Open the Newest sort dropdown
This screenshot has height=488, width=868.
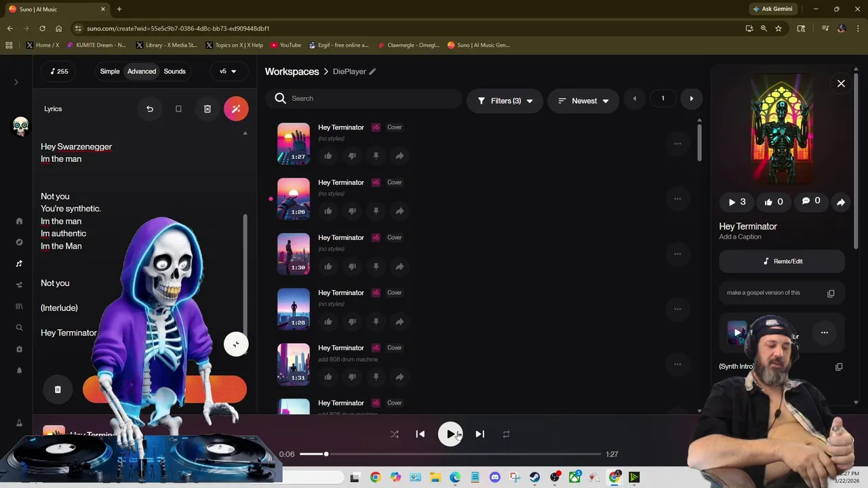pyautogui.click(x=583, y=101)
